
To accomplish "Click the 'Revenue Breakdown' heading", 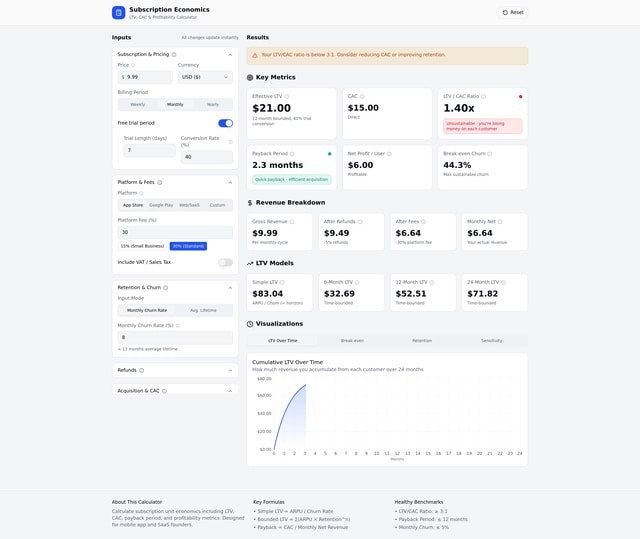I will [290, 202].
